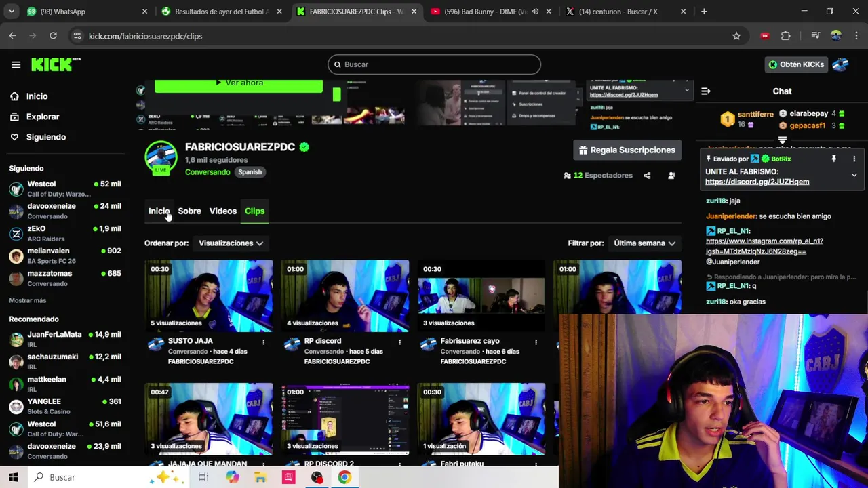Open File Explorer from the taskbar
This screenshot has height=488, width=868.
[x=260, y=477]
